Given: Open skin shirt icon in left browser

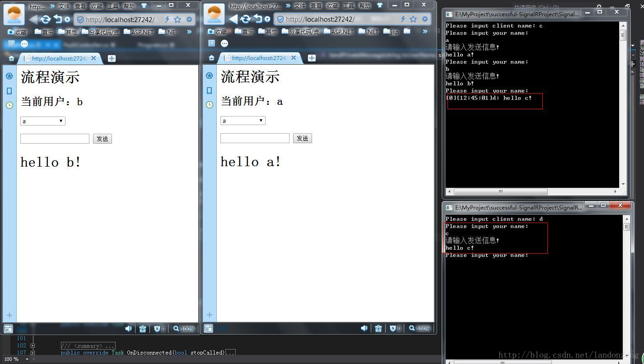Looking at the screenshot, I should point(144,6).
